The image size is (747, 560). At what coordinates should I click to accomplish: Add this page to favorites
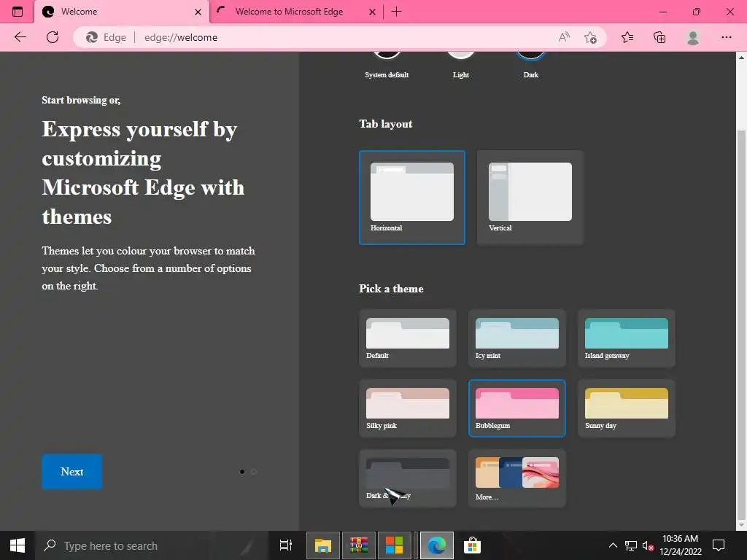(590, 37)
